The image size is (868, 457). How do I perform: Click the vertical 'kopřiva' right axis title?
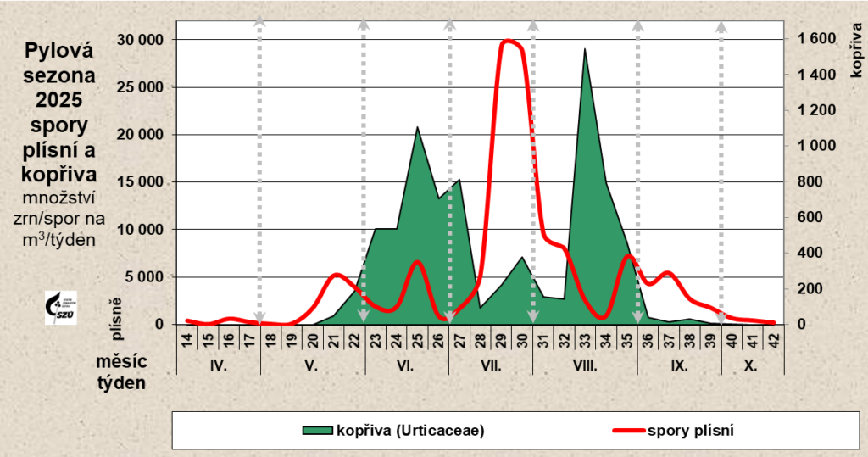coord(856,51)
